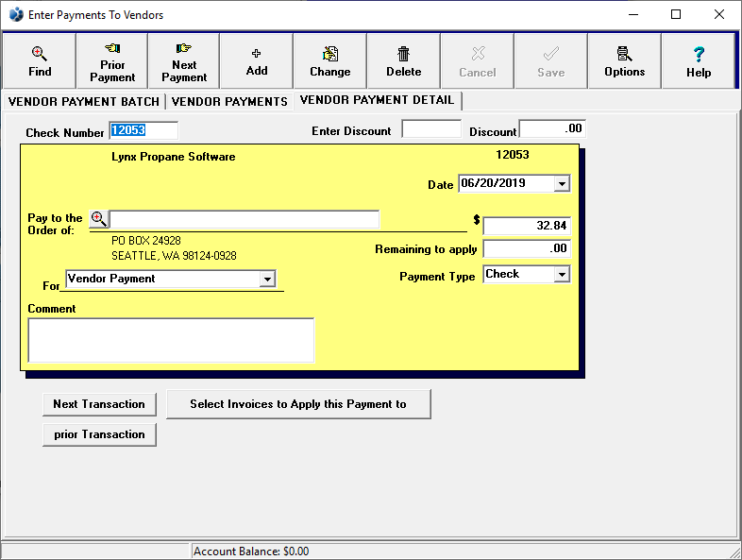
Task: Click the Check Number field
Action: (x=143, y=130)
